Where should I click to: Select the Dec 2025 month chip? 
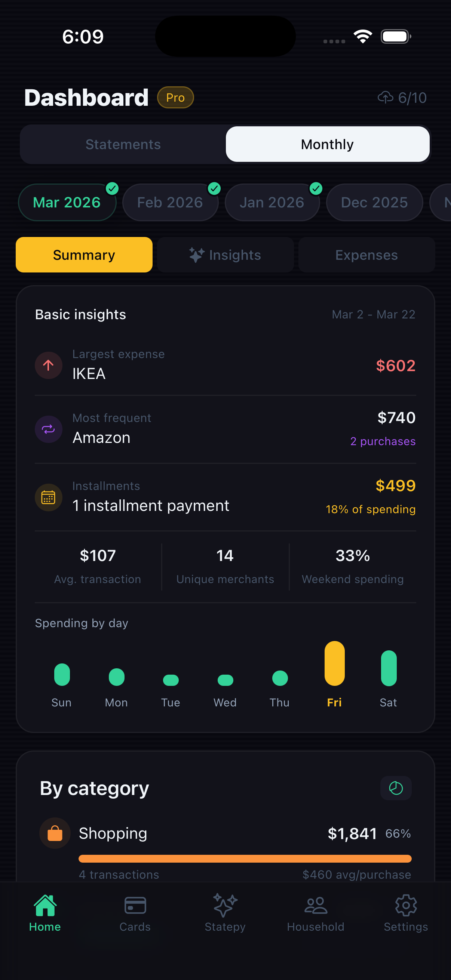pyautogui.click(x=374, y=203)
